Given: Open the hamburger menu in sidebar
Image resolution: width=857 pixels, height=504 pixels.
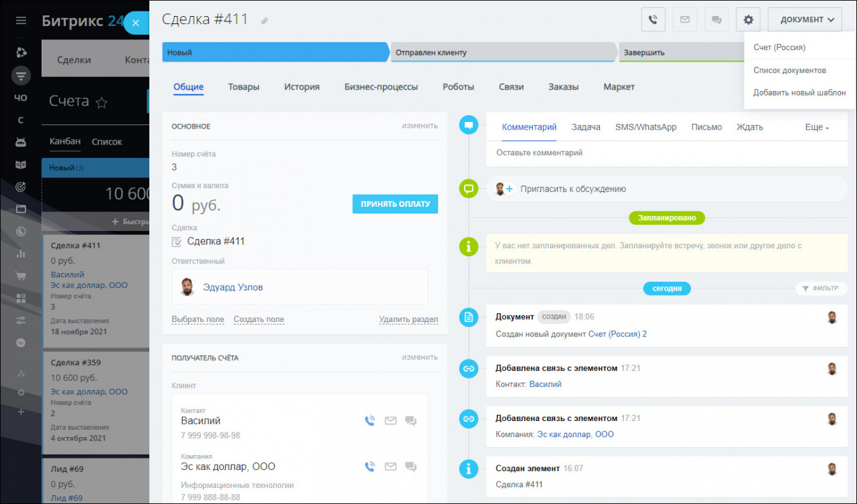Looking at the screenshot, I should pyautogui.click(x=21, y=21).
